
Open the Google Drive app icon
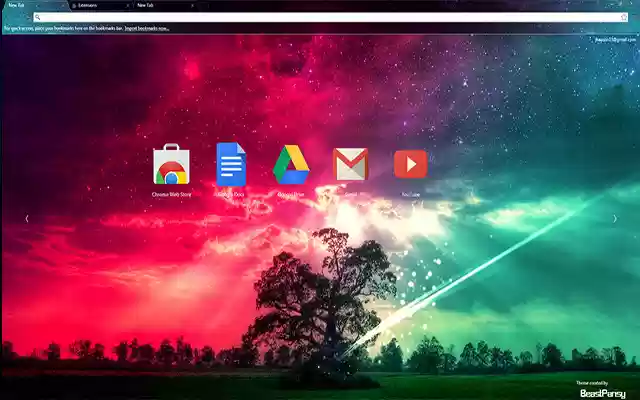291,164
